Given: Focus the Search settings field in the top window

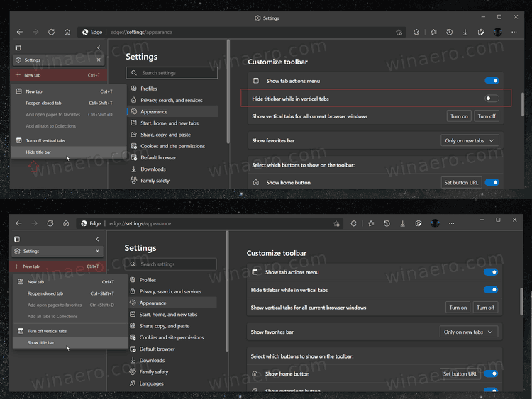Looking at the screenshot, I should click(172, 73).
